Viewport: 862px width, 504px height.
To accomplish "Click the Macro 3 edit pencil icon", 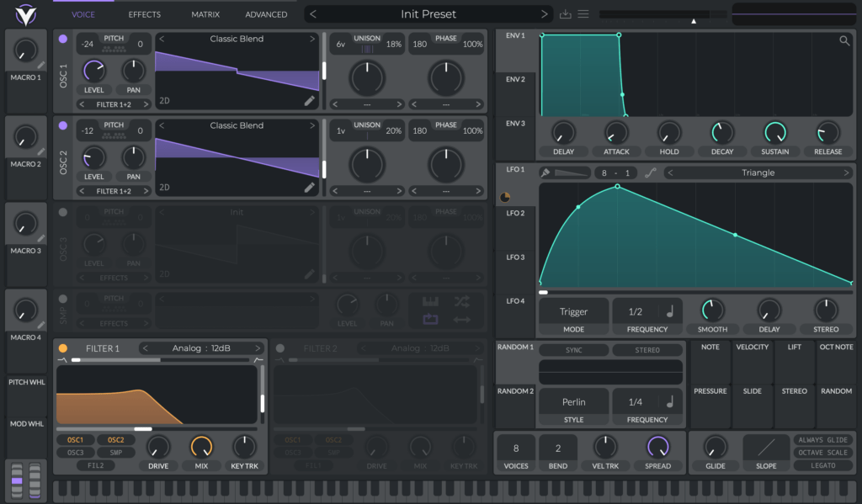I will (41, 238).
